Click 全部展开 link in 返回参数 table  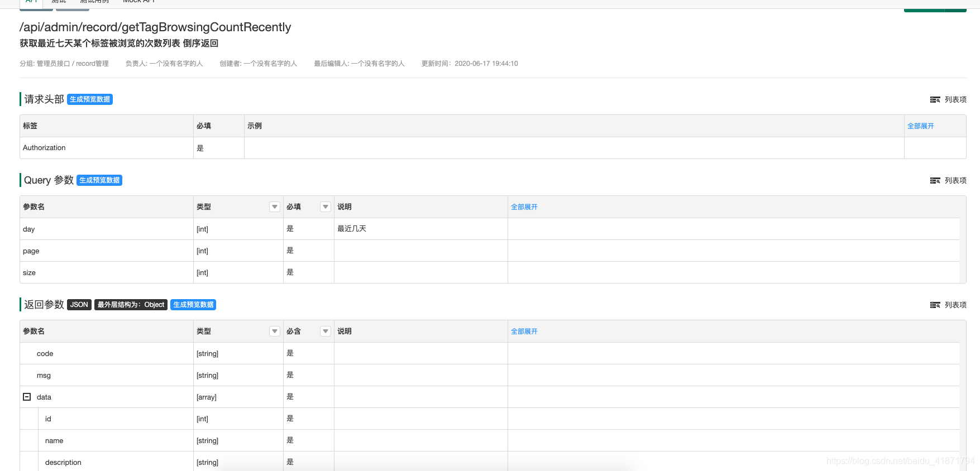[x=524, y=331]
